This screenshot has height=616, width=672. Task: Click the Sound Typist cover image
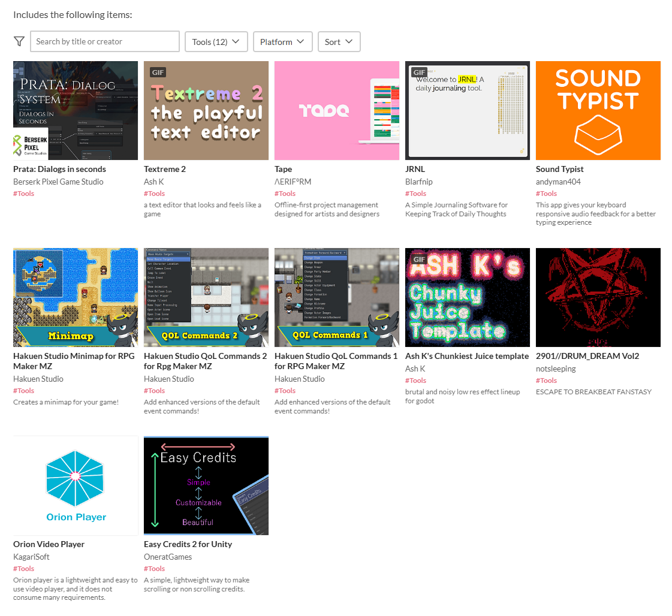tap(598, 110)
